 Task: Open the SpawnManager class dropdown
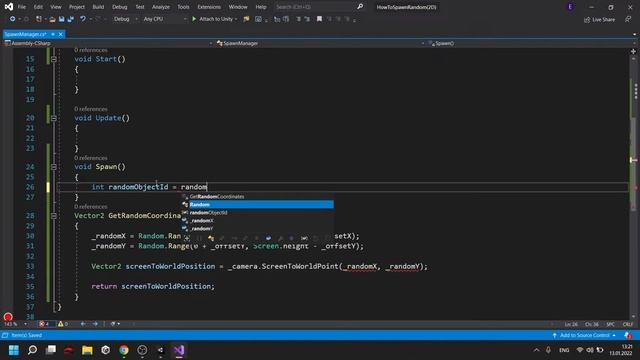click(321, 43)
